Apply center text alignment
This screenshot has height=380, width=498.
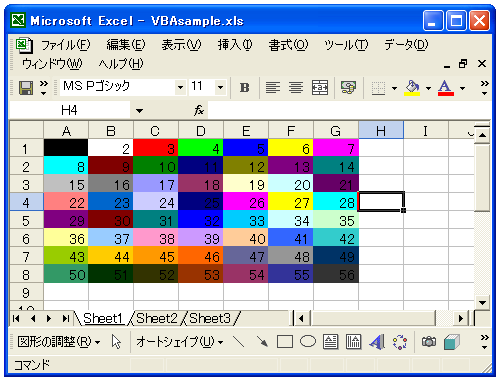point(296,88)
